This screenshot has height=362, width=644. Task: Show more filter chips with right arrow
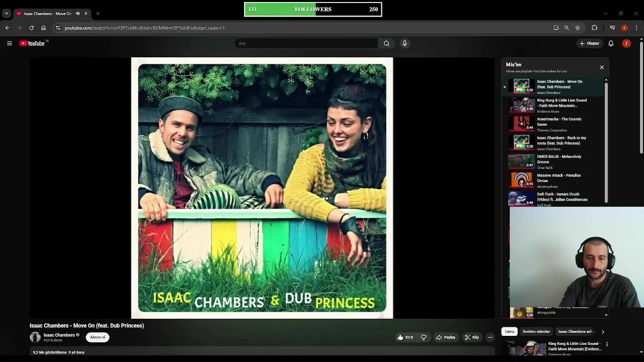pos(603,332)
